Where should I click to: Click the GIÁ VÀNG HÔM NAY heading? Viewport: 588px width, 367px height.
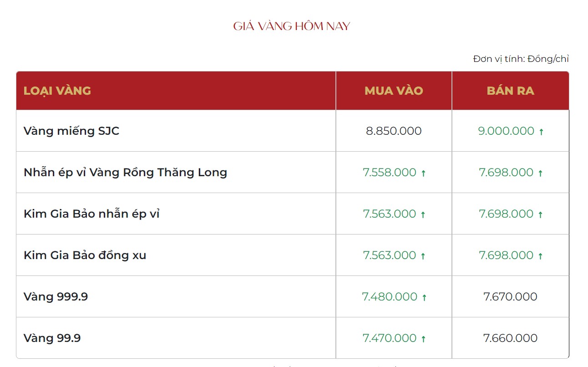(x=292, y=26)
